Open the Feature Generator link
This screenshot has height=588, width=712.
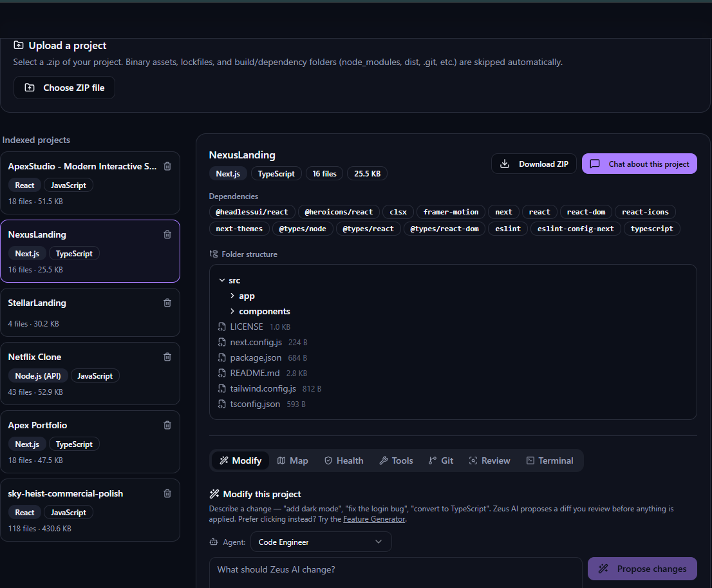[x=374, y=519]
